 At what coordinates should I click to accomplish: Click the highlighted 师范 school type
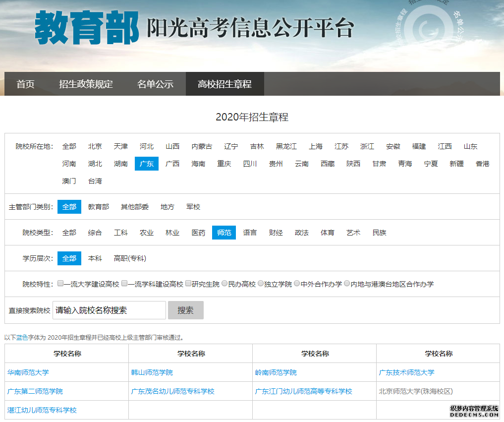(224, 233)
